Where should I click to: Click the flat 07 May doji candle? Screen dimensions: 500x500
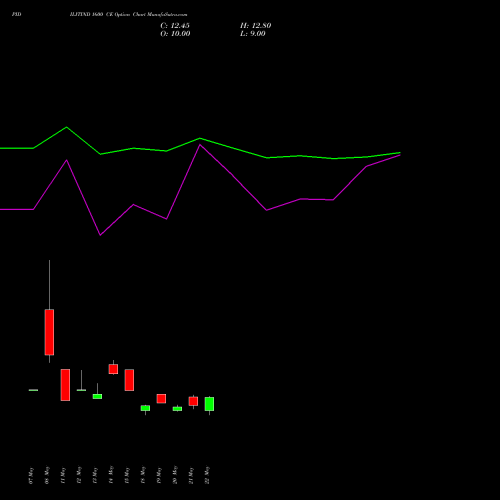click(33, 390)
